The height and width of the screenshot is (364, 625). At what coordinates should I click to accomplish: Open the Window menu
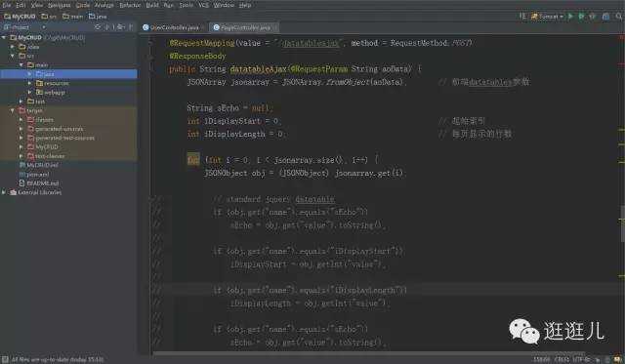224,5
